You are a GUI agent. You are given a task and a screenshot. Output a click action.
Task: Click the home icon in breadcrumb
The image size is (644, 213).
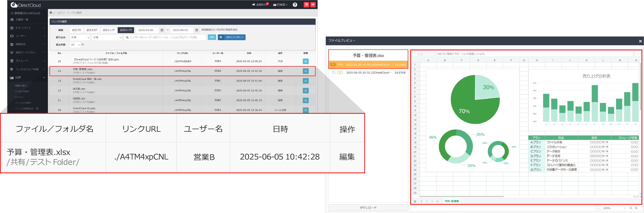coord(51,13)
